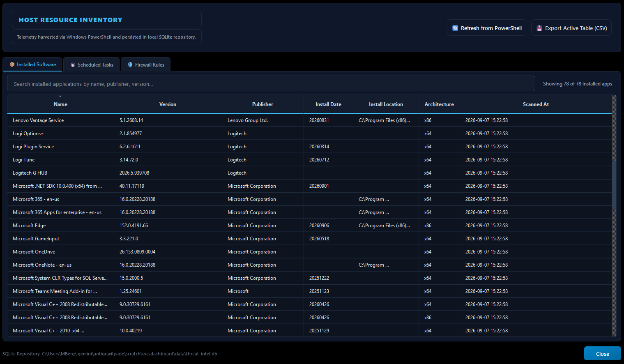Select the Microsoft .NET SDK 10.0.400 row
Image resolution: width=624 pixels, height=364 pixels.
coord(309,186)
